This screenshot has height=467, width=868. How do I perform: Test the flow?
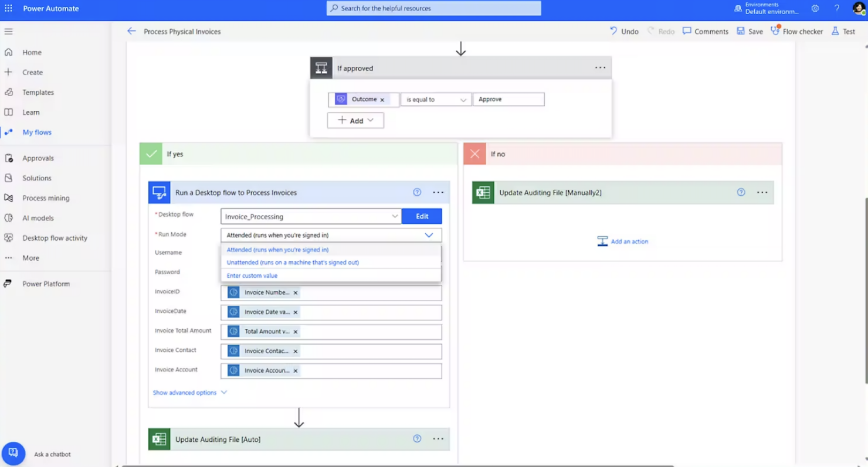pos(843,31)
